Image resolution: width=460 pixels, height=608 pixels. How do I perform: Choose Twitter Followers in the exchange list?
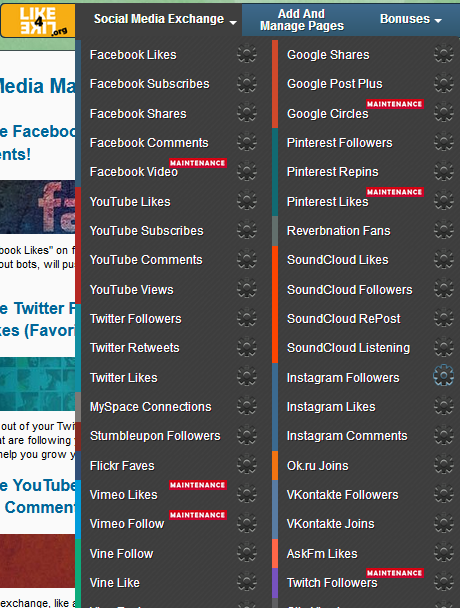click(x=135, y=319)
